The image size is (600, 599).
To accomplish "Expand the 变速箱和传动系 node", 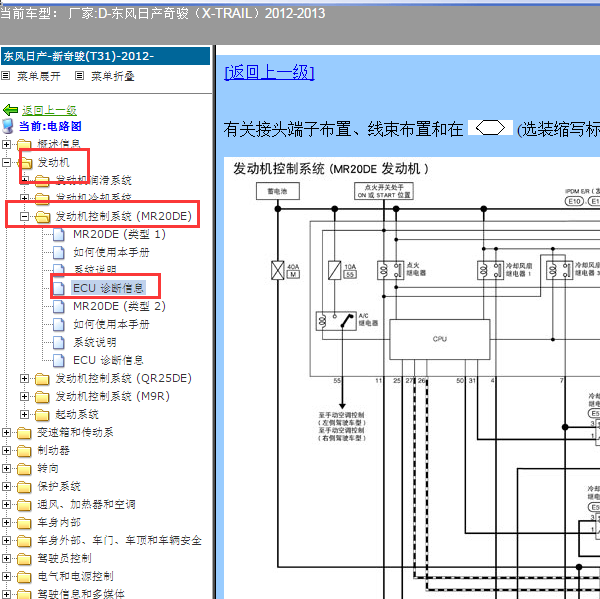I will [x=6, y=433].
